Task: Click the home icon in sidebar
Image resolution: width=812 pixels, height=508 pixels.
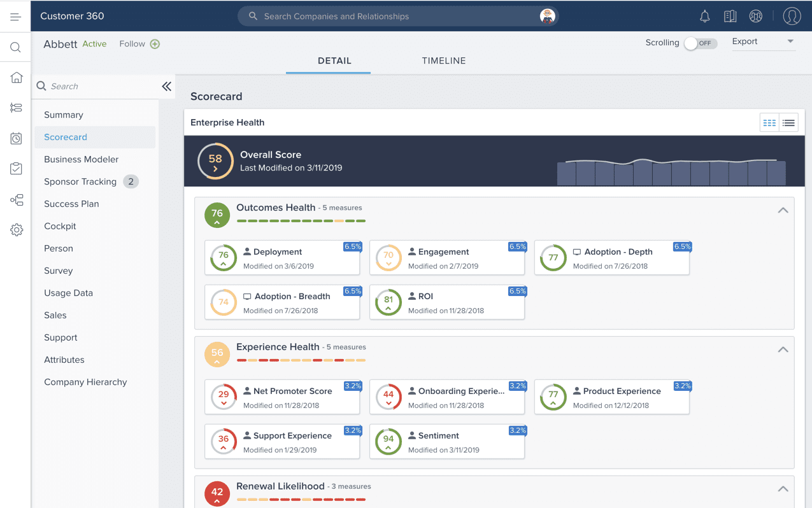Action: coord(17,78)
